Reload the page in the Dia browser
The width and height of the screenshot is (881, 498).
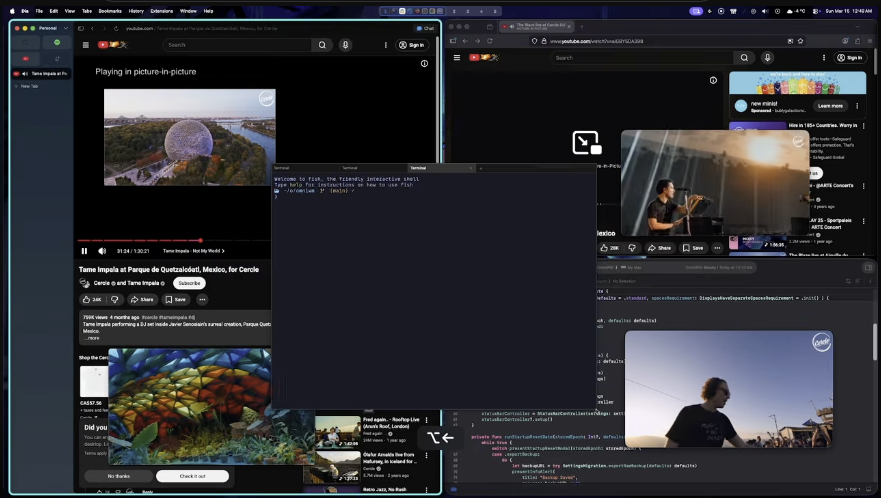tap(116, 28)
